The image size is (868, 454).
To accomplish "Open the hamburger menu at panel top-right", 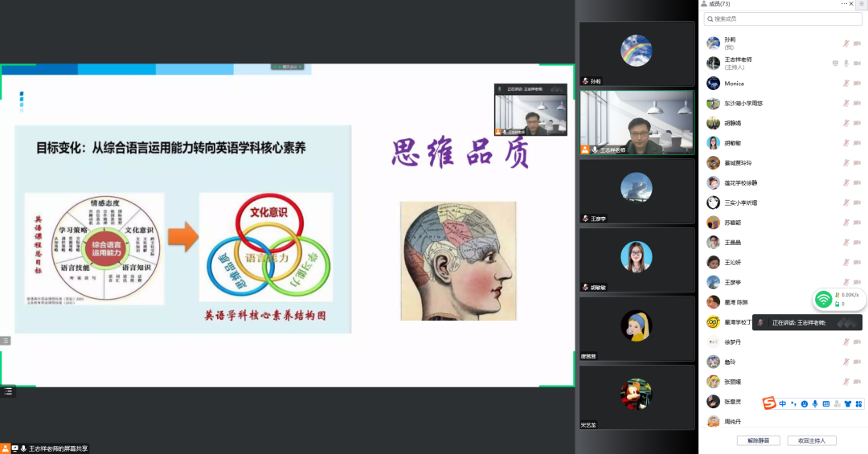I will click(862, 4).
